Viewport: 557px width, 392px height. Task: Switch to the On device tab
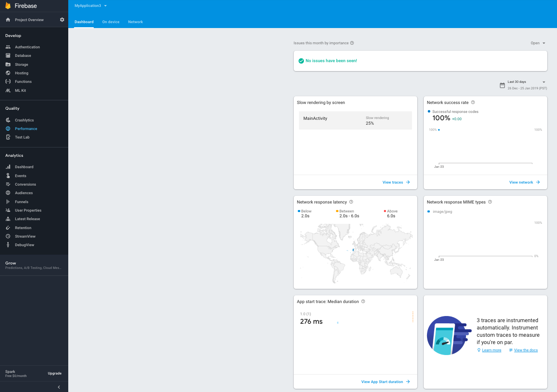pyautogui.click(x=111, y=22)
